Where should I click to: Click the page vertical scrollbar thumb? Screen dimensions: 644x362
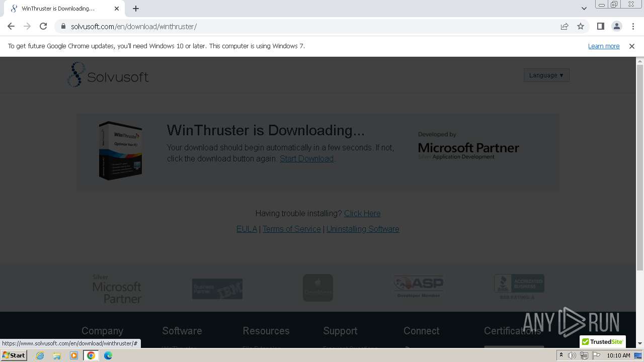click(x=640, y=167)
